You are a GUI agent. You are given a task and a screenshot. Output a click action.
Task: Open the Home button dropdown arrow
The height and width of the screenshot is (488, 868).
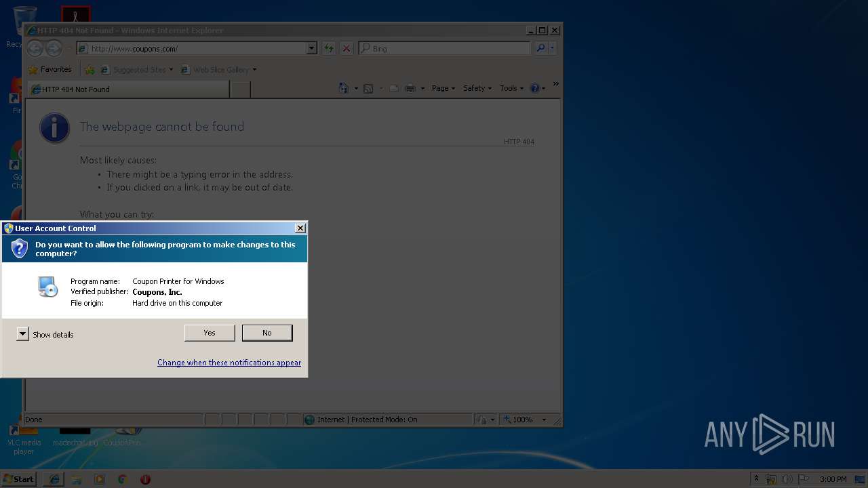click(x=356, y=88)
